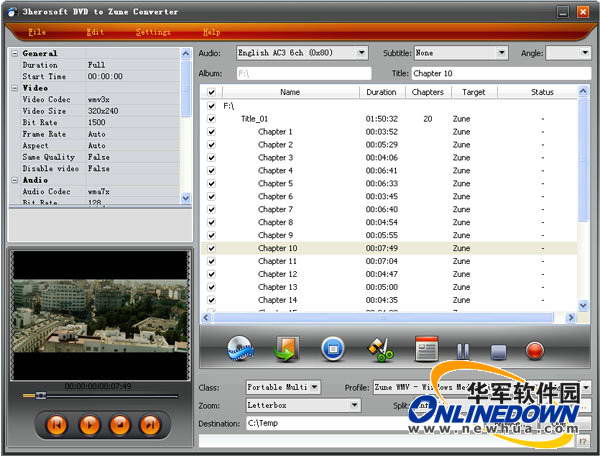
Task: Open the Help menu
Action: [x=211, y=32]
